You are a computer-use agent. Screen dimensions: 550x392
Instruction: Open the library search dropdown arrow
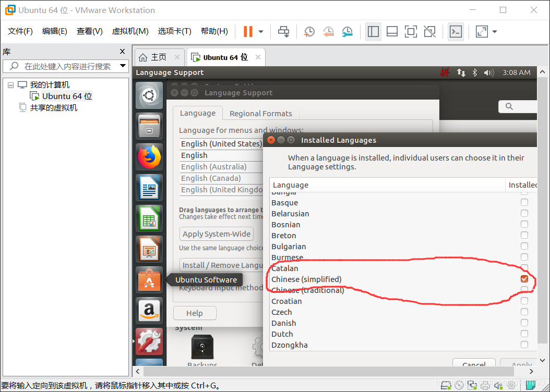tap(123, 66)
